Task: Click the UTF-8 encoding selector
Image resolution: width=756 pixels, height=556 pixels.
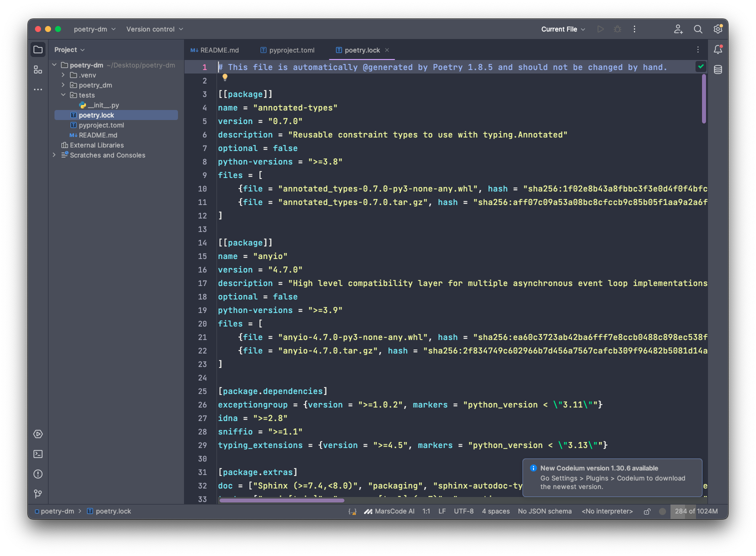Action: click(x=463, y=511)
